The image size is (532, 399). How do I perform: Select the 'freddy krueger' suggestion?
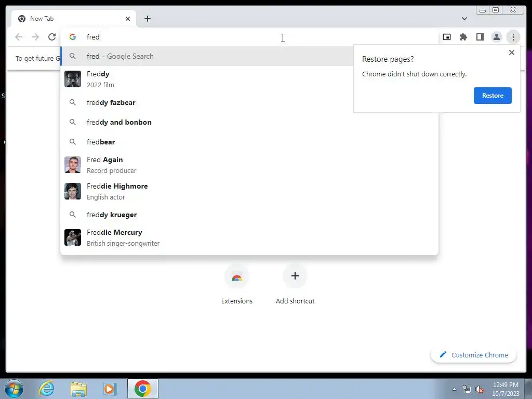click(x=249, y=215)
